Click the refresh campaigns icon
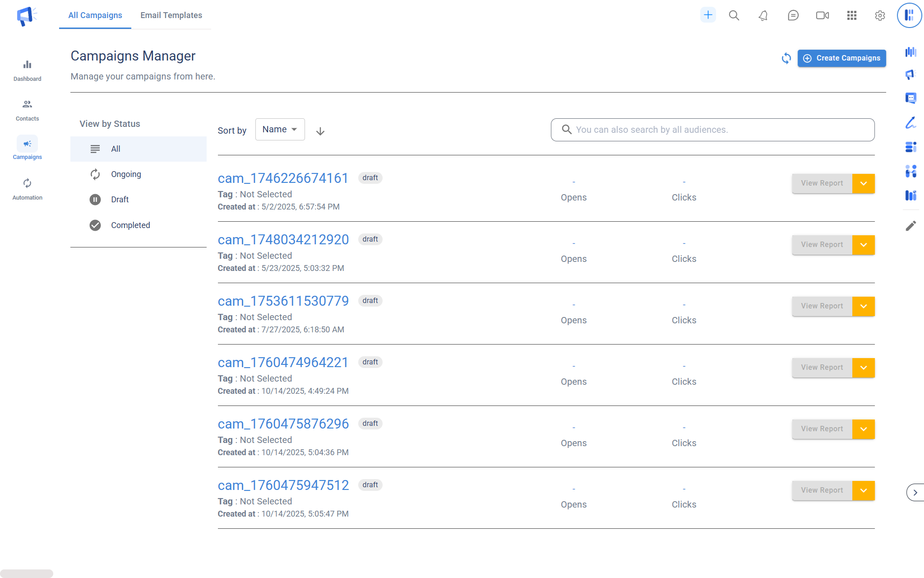 786,58
